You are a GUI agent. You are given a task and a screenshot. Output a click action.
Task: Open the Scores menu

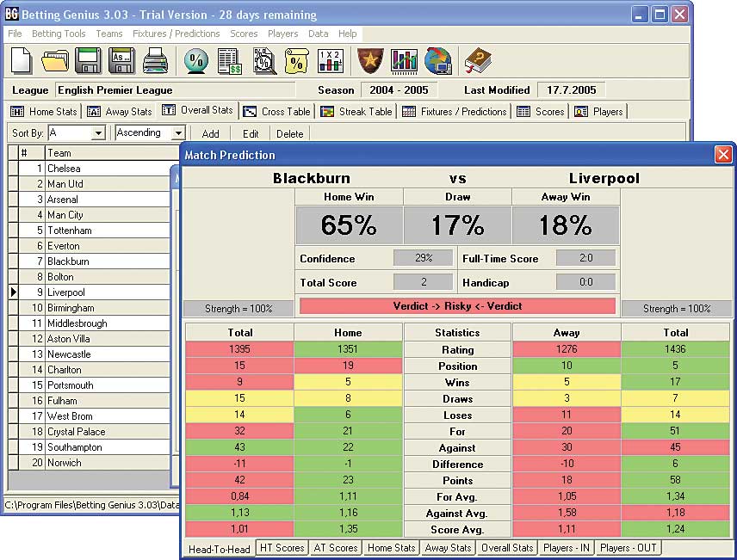tap(244, 34)
